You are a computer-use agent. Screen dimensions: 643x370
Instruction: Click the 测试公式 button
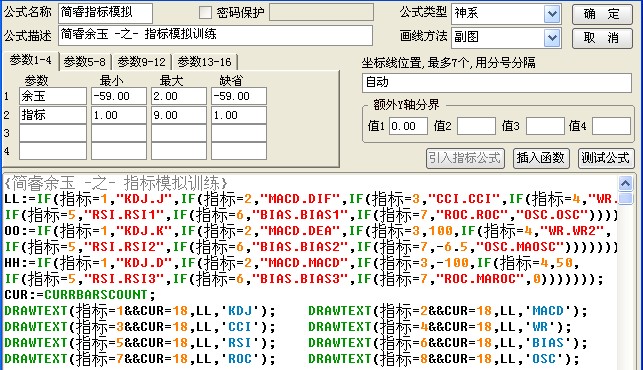point(606,158)
